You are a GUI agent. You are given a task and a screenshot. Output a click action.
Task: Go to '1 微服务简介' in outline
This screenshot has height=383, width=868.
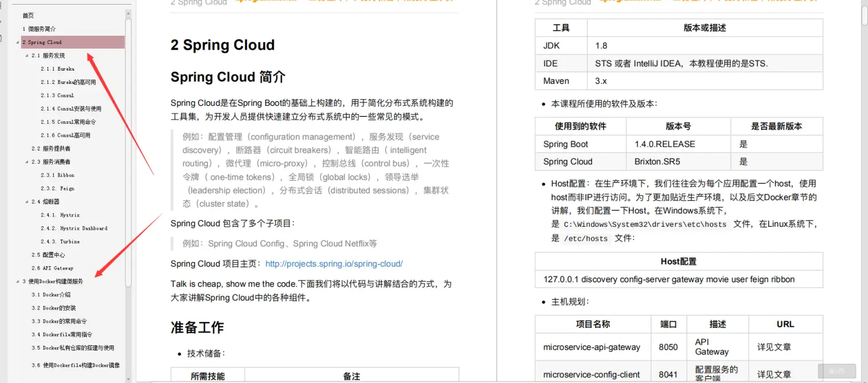tap(39, 29)
